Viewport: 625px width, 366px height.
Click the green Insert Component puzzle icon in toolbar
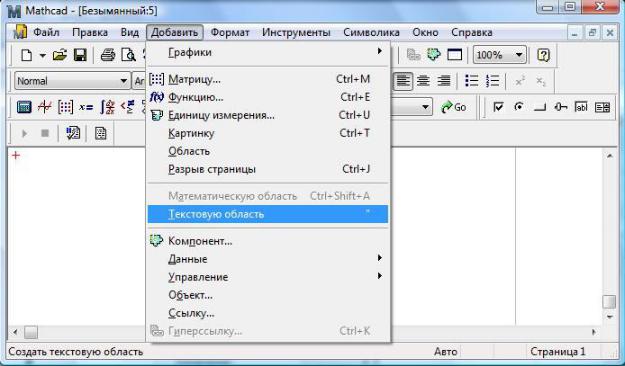point(434,55)
